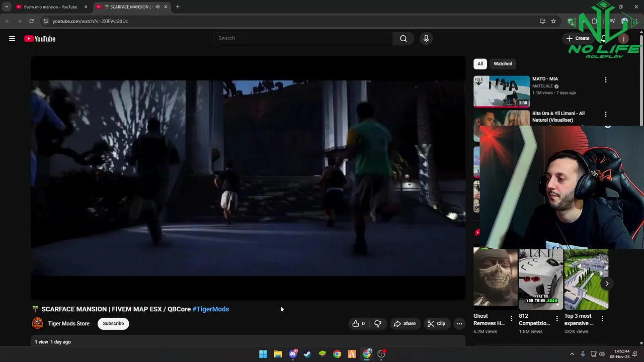Share this video
The width and height of the screenshot is (644, 362).
click(x=405, y=324)
